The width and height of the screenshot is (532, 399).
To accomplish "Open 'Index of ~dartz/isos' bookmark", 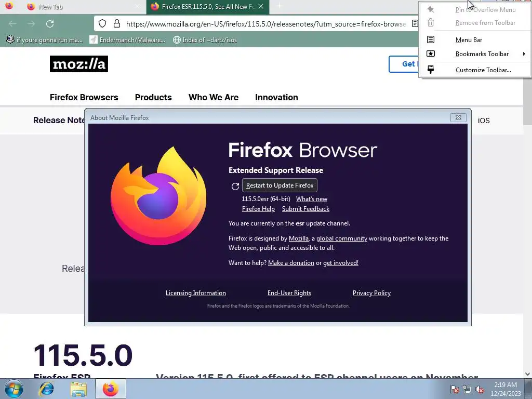I will 205,40.
